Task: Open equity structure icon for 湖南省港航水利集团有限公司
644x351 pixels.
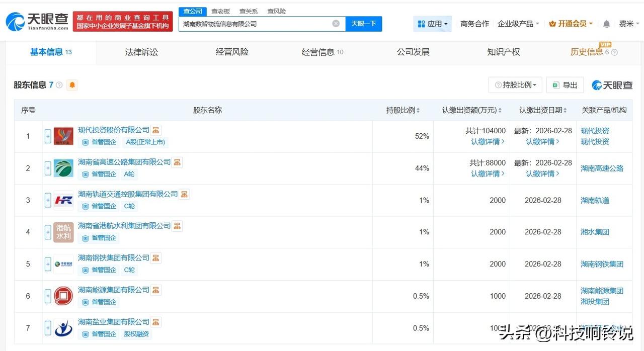Action: pos(177,226)
